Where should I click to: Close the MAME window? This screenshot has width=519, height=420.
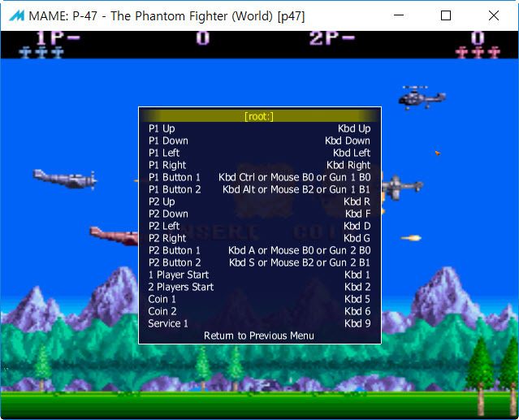(x=494, y=15)
